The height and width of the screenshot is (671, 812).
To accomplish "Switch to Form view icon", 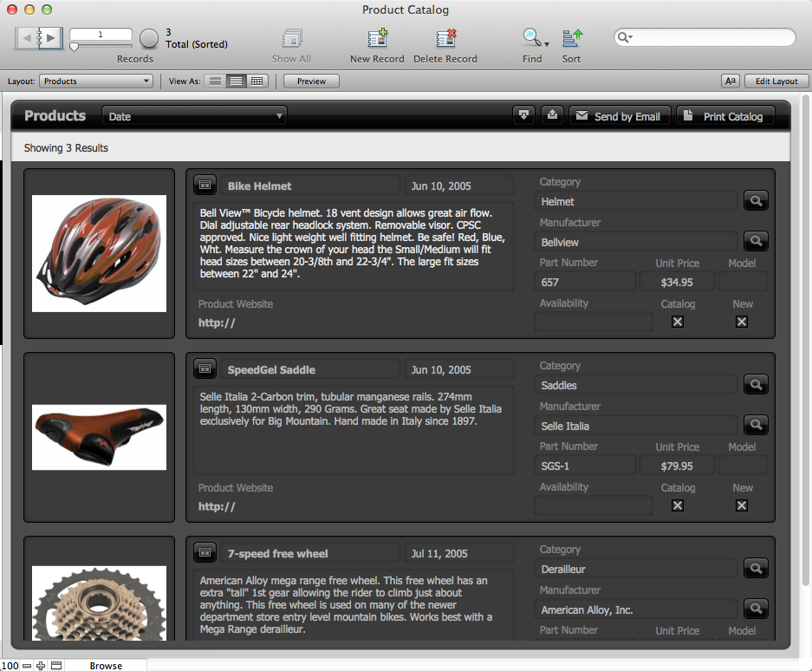I will (216, 81).
